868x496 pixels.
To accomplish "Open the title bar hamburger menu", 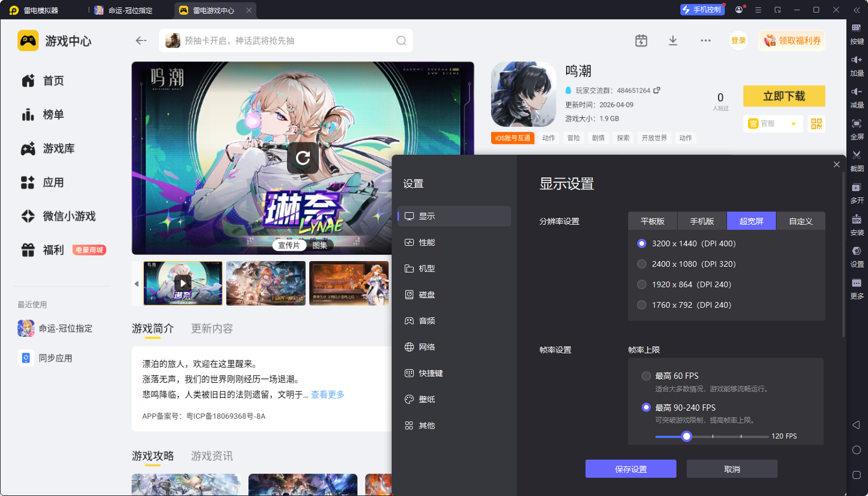I will pyautogui.click(x=758, y=10).
